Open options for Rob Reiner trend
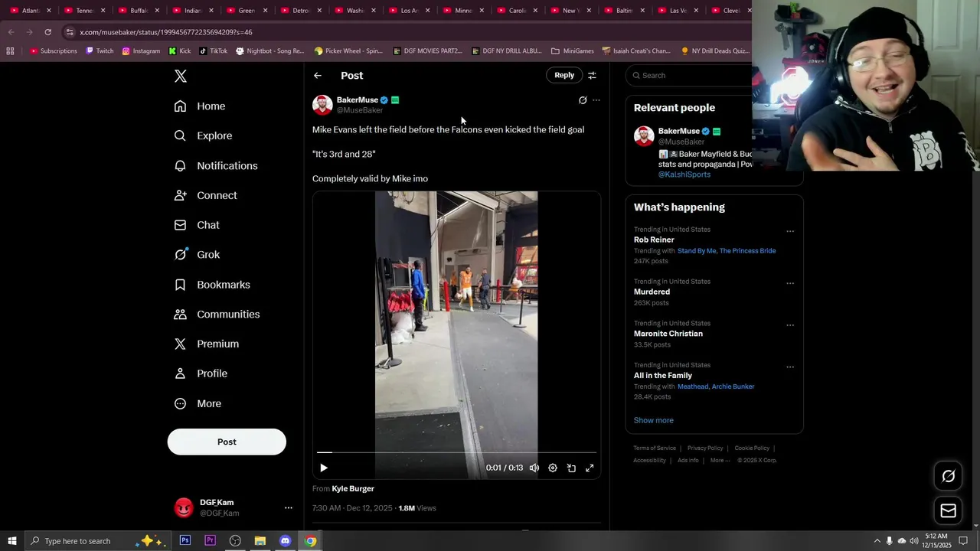This screenshot has width=980, height=551. click(x=790, y=231)
